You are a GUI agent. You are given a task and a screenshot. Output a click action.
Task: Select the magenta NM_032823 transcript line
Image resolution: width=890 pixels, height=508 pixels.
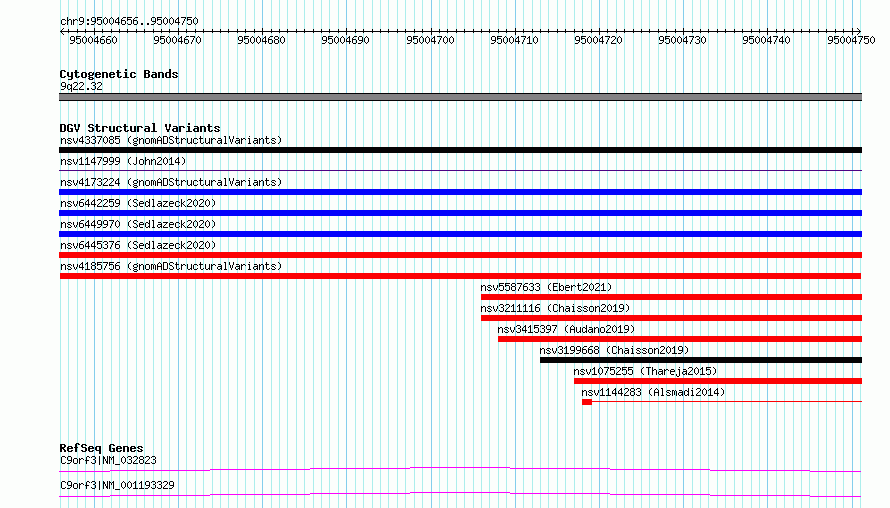[x=460, y=469]
